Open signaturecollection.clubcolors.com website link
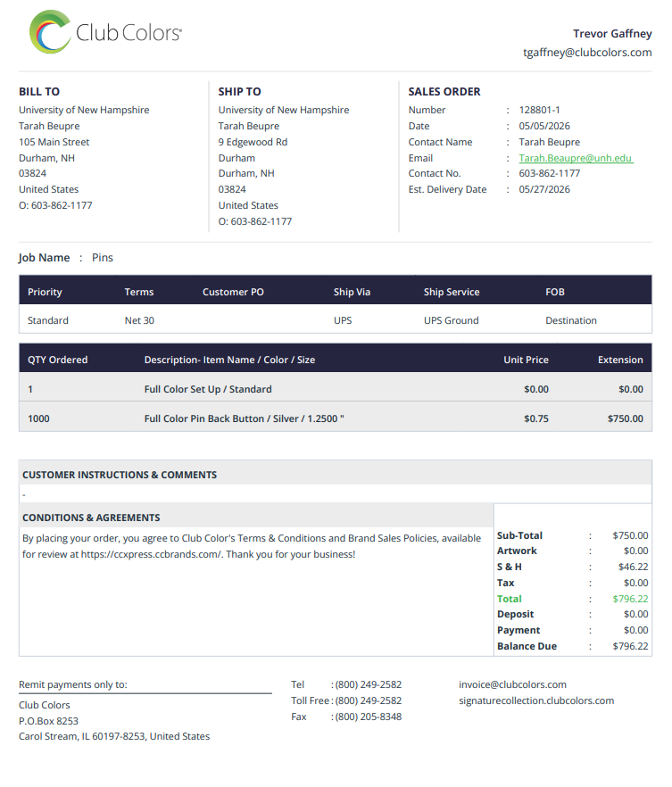The width and height of the screenshot is (672, 787). point(536,700)
